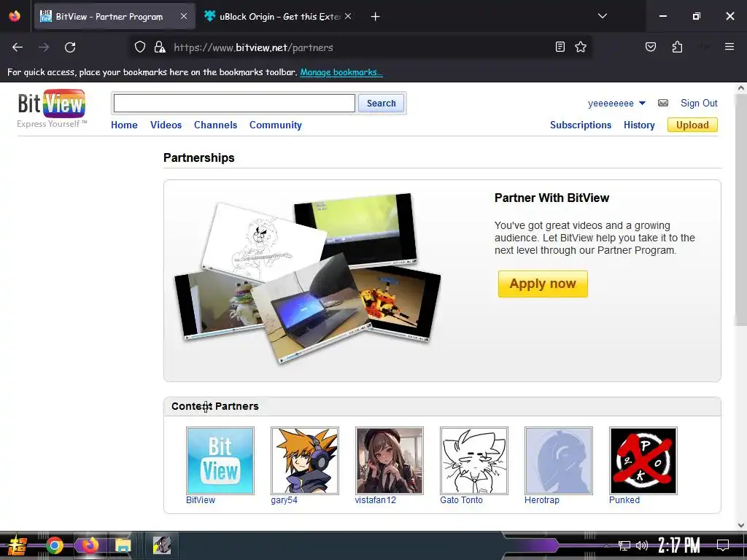
Task: Open the Herotrap partner avatar
Action: click(559, 461)
